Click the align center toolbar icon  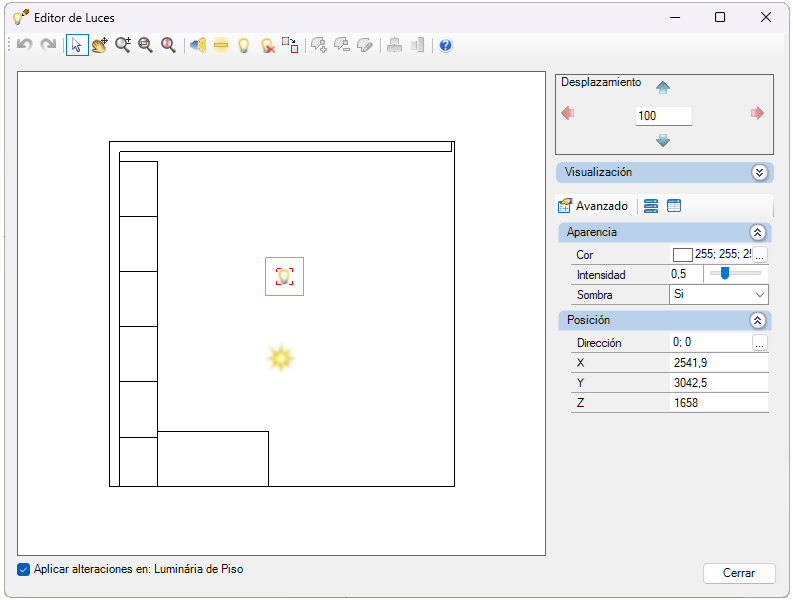[x=394, y=45]
